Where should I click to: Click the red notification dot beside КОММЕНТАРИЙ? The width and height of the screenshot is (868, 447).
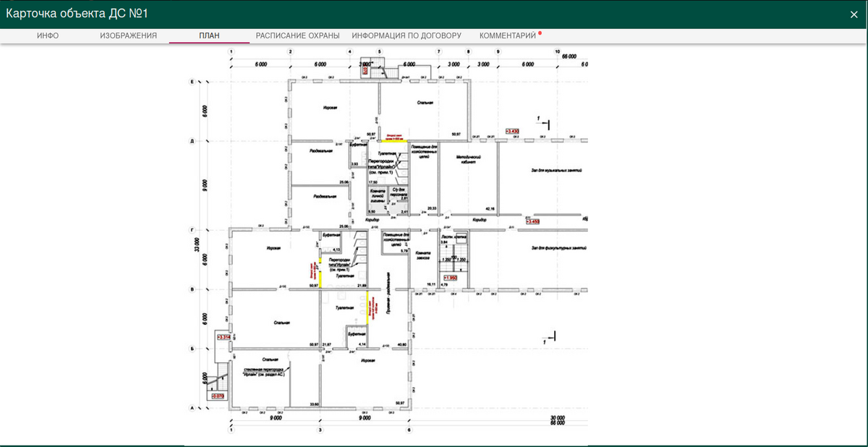(540, 33)
